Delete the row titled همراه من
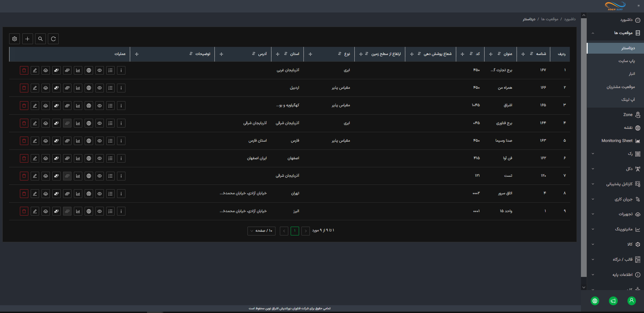 pyautogui.click(x=24, y=88)
